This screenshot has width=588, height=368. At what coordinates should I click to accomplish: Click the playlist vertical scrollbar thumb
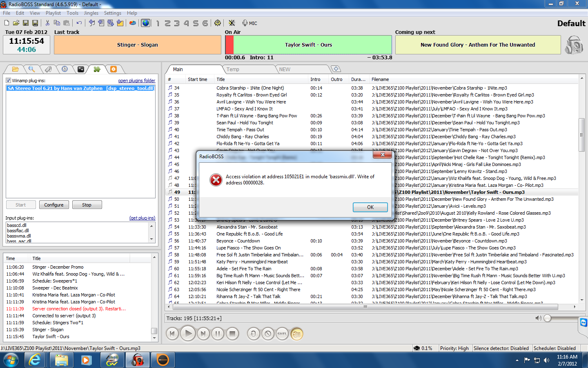click(x=581, y=135)
